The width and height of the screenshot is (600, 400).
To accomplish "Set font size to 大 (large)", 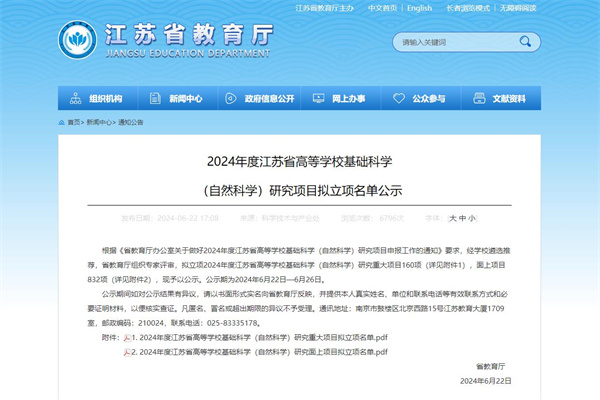I will [453, 217].
